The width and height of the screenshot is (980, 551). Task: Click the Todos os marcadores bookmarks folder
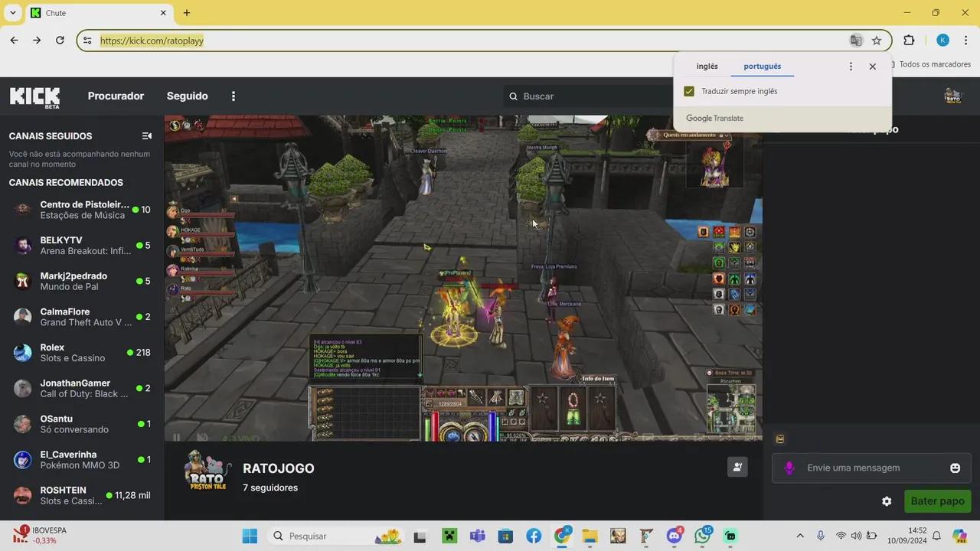click(x=930, y=64)
